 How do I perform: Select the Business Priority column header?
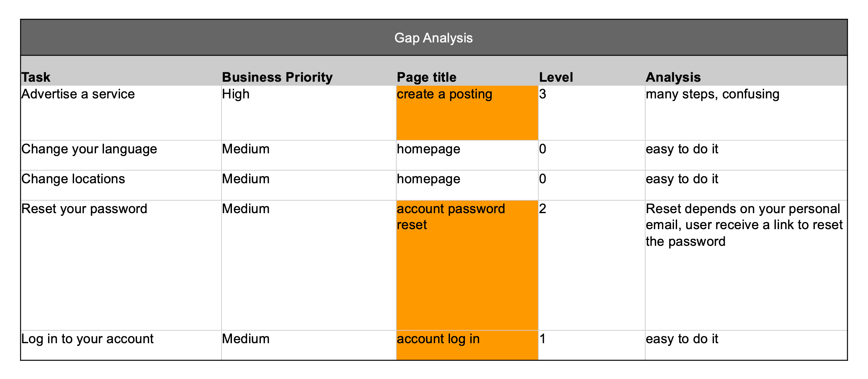tap(277, 77)
